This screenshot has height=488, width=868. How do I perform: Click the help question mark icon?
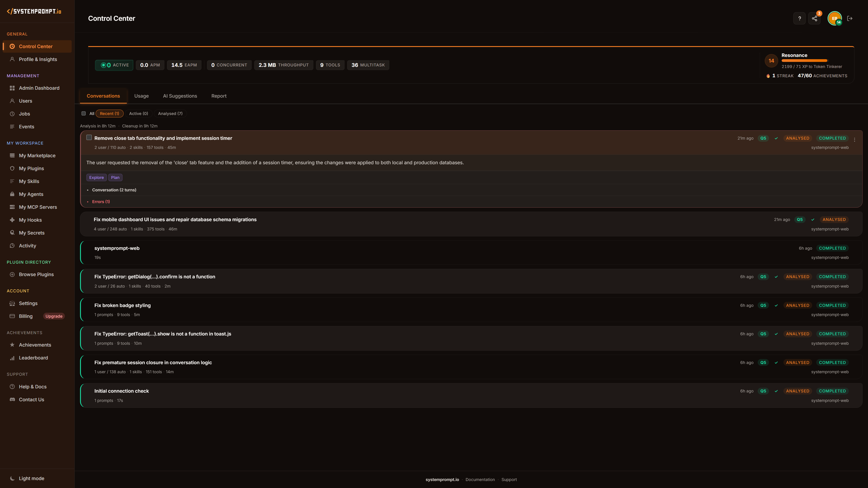[x=799, y=19]
